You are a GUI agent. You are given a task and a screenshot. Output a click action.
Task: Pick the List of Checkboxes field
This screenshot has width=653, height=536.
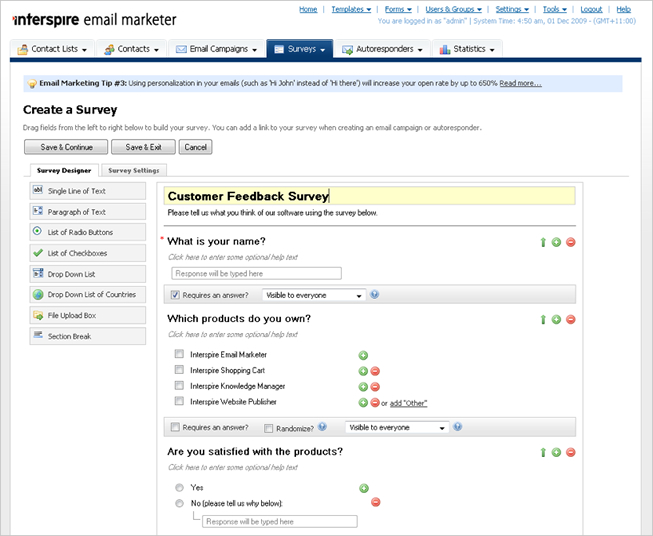(x=87, y=253)
